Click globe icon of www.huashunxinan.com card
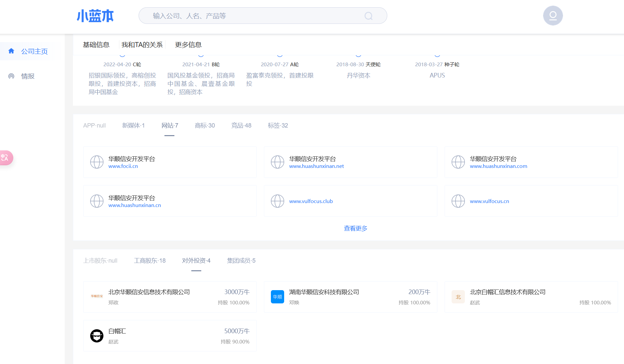Image resolution: width=624 pixels, height=364 pixels. click(458, 162)
